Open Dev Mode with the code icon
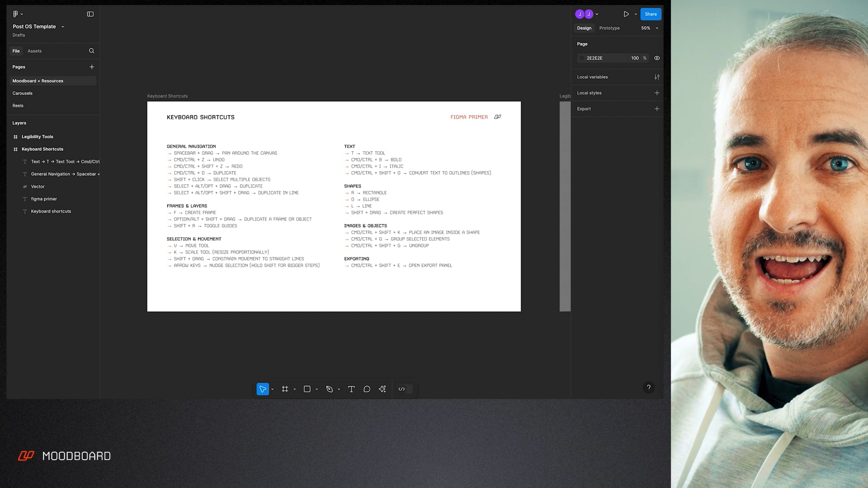This screenshot has width=868, height=488. (x=402, y=389)
